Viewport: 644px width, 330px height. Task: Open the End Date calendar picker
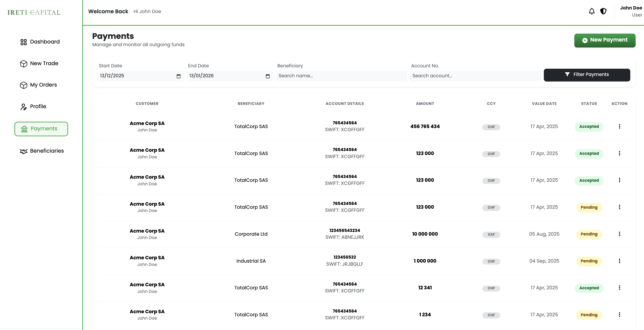tap(268, 76)
